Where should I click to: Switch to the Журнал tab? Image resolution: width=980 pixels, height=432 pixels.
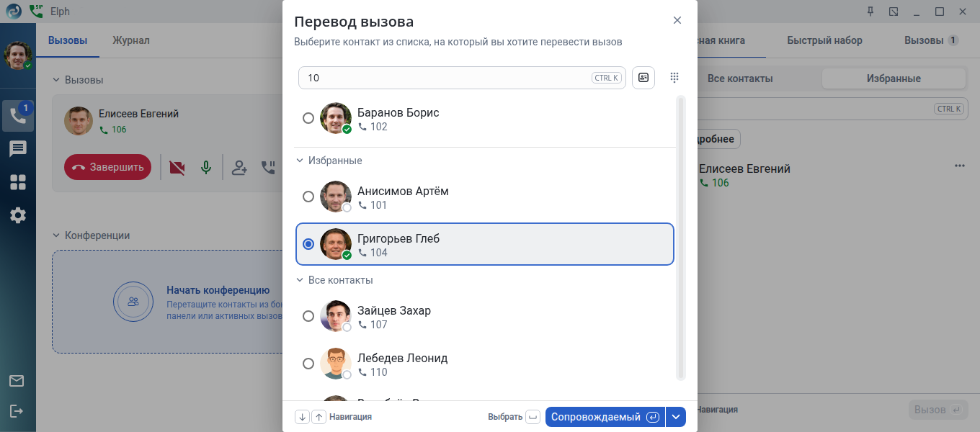point(131,40)
